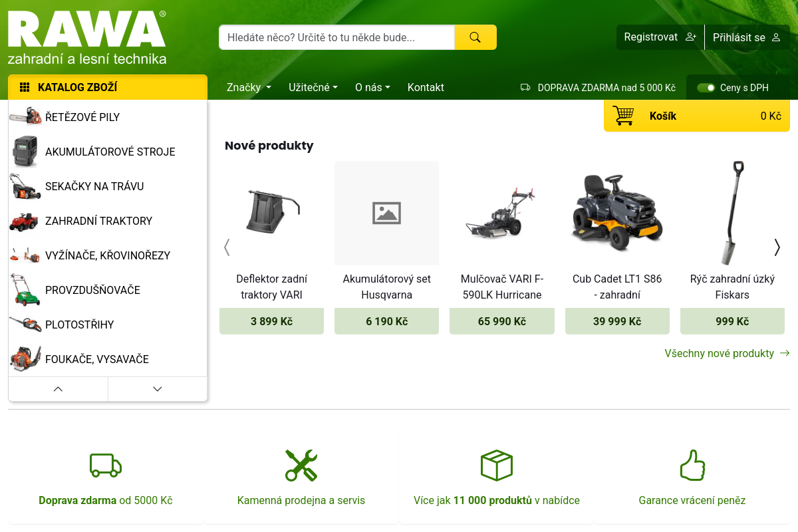The height and width of the screenshot is (532, 798).
Task: Open Akumulátorový set Husqvarna placeholder image
Action: (386, 213)
